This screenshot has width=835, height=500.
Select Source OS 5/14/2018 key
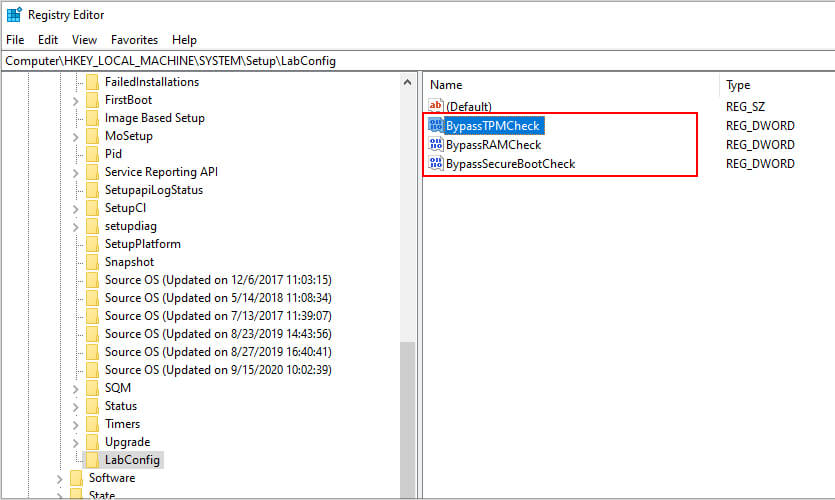(x=218, y=298)
